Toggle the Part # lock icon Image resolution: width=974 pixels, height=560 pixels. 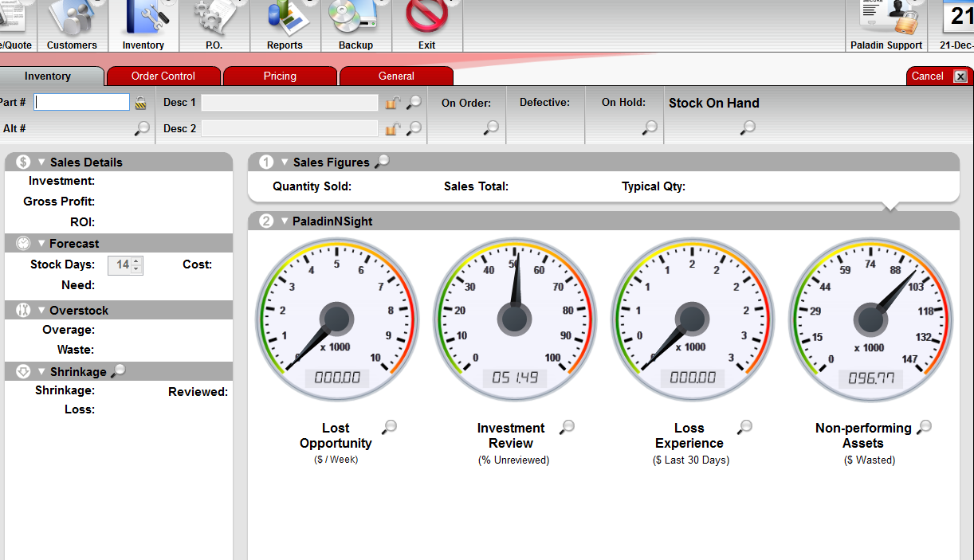141,103
